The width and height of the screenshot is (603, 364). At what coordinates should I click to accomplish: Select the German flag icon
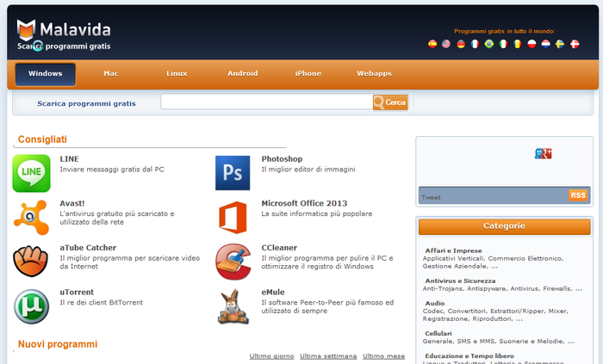click(x=461, y=44)
